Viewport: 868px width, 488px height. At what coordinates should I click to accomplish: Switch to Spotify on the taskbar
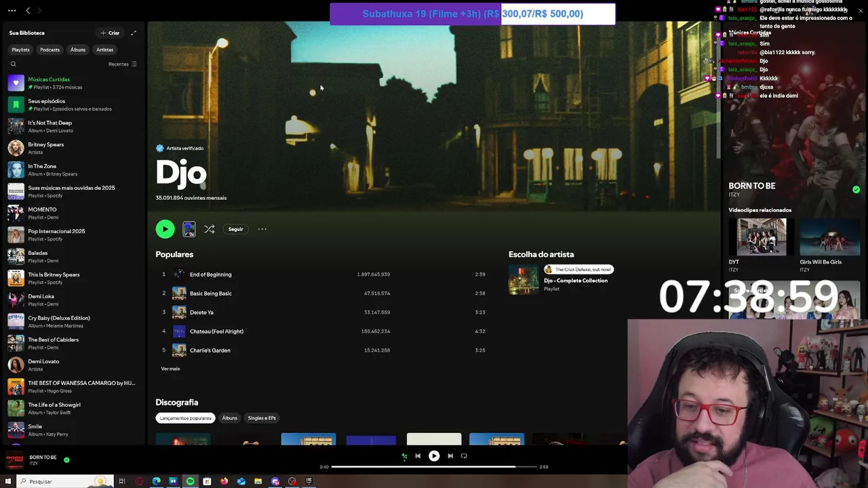(x=191, y=481)
